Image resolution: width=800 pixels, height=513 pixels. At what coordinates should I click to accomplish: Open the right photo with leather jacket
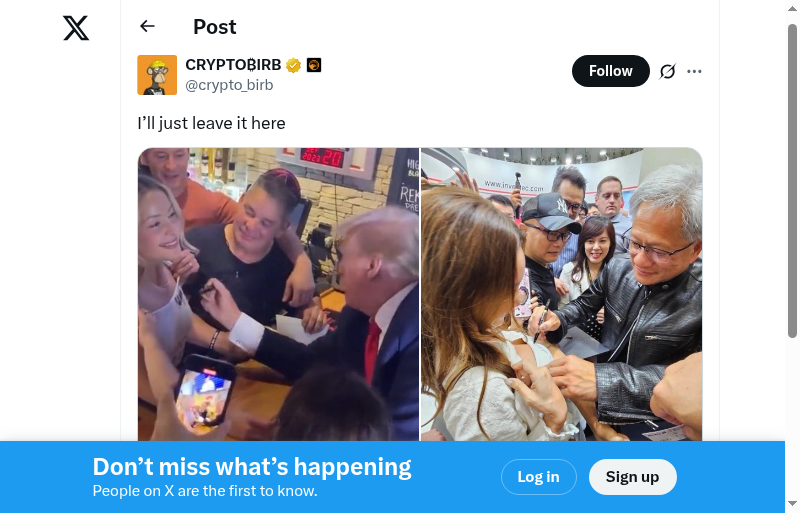(x=561, y=295)
